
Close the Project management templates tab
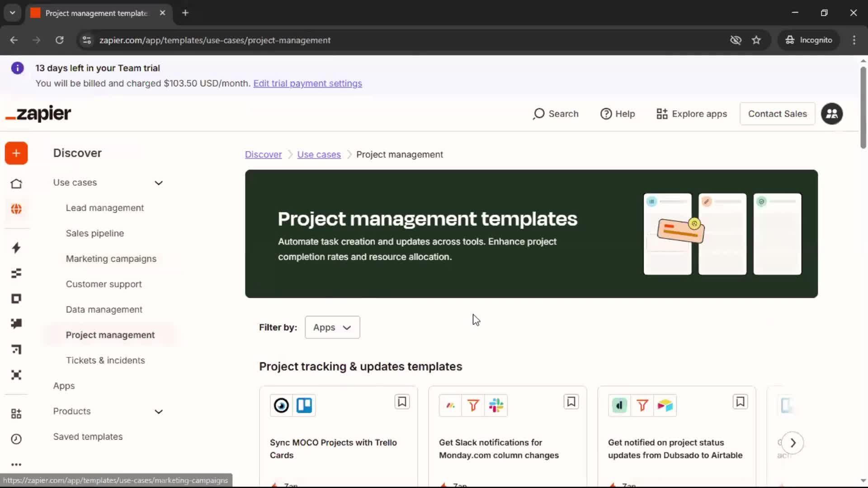pyautogui.click(x=162, y=13)
